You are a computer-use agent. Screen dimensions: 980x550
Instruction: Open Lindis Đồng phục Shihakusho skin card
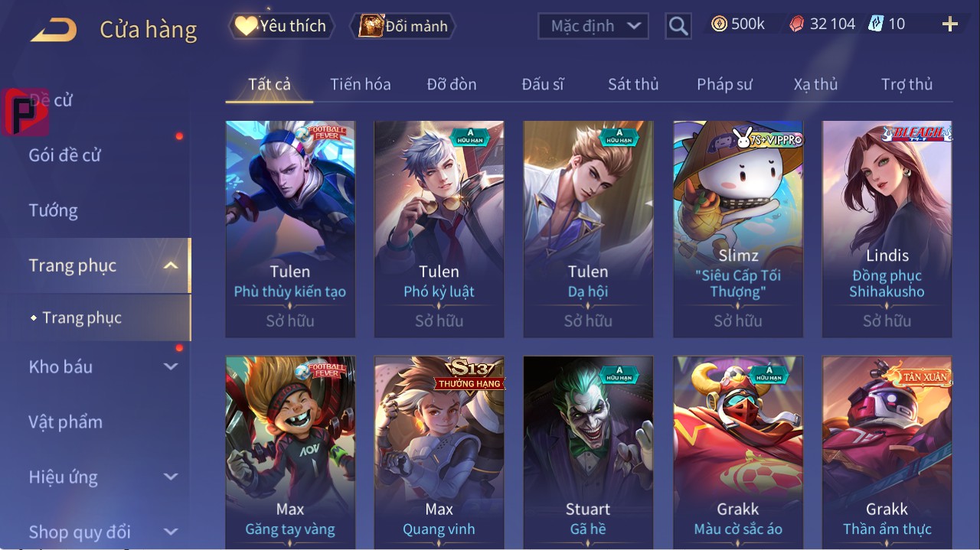(x=887, y=229)
